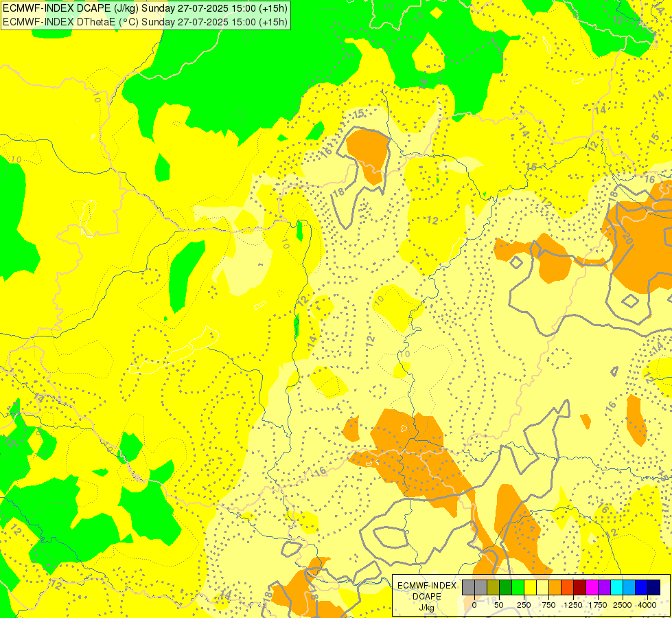Click the DCAPE title line in the header
The width and height of the screenshot is (672, 618).
coord(145,8)
